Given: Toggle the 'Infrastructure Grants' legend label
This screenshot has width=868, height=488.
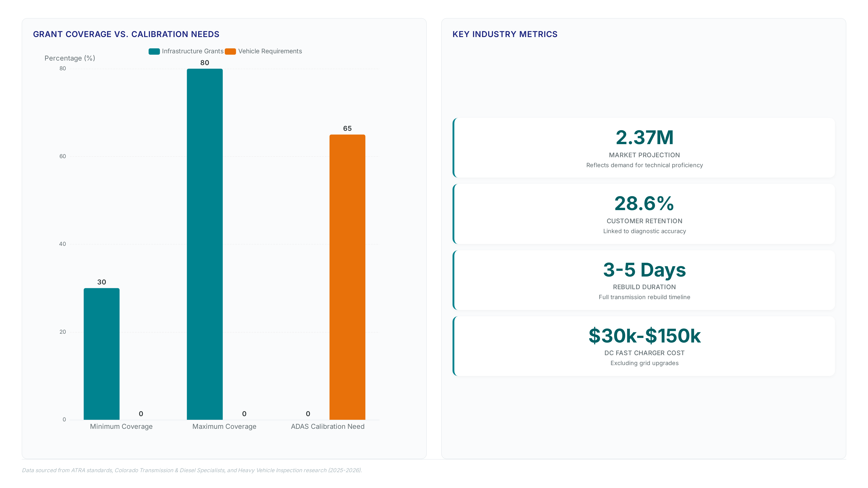Looking at the screenshot, I should pos(193,51).
